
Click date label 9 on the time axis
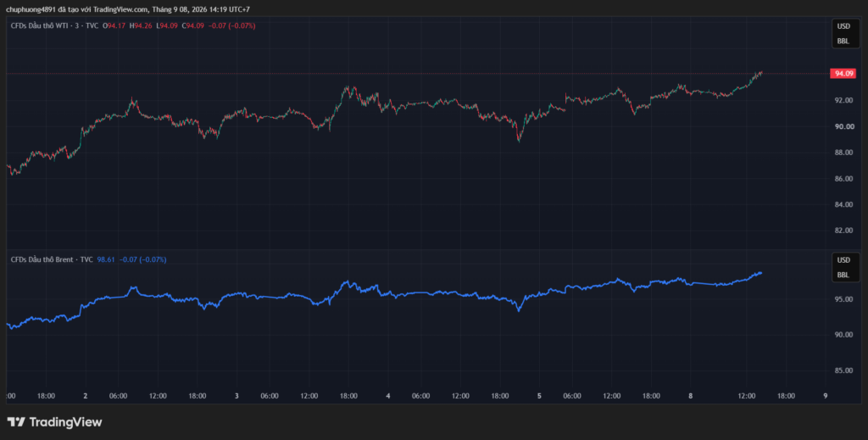(826, 396)
